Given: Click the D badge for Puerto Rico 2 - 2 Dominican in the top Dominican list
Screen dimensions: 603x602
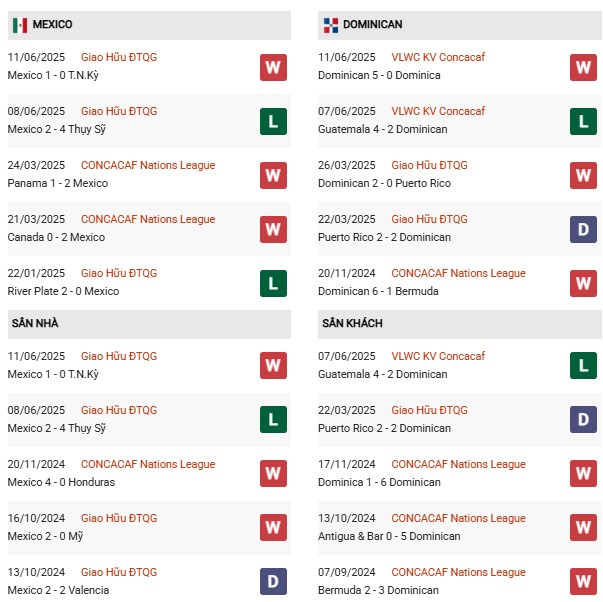Looking at the screenshot, I should click(x=584, y=229).
